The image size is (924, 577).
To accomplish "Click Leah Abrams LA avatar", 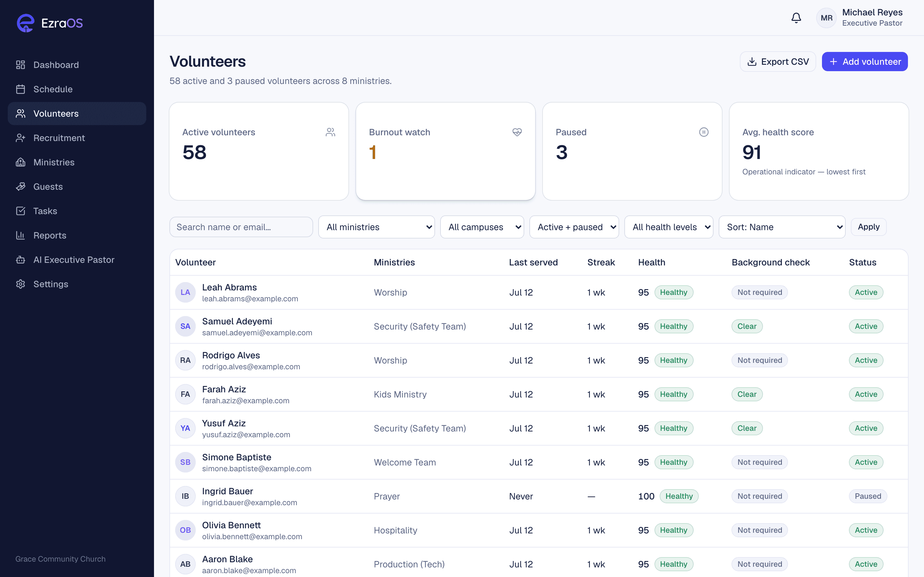I will pyautogui.click(x=185, y=292).
